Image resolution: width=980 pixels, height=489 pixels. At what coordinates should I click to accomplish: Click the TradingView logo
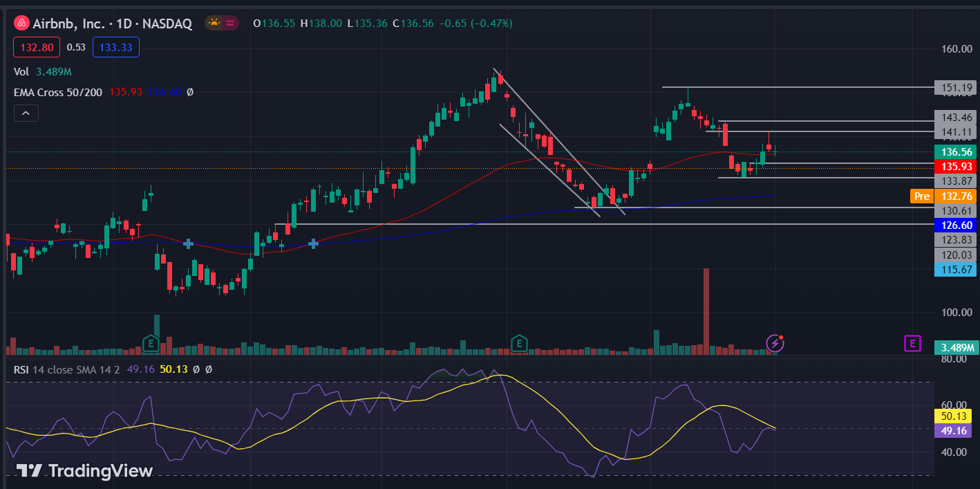[84, 471]
